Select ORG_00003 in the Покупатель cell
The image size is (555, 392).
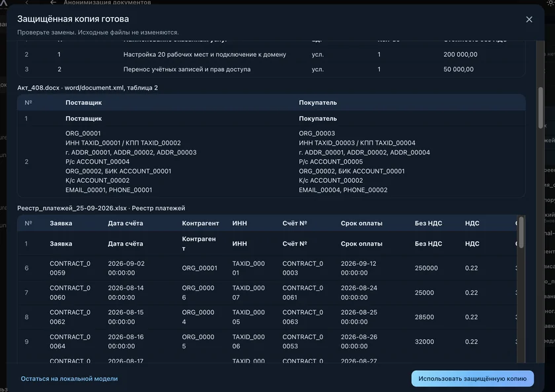pos(316,133)
